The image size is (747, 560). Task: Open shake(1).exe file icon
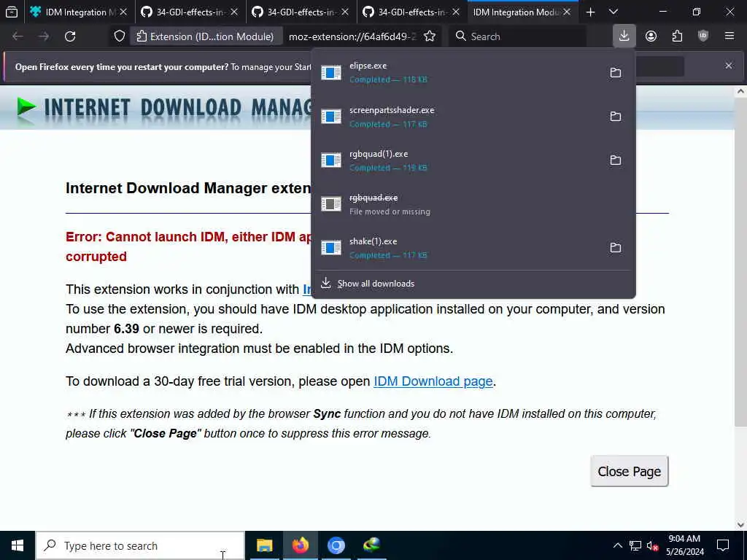click(x=331, y=248)
